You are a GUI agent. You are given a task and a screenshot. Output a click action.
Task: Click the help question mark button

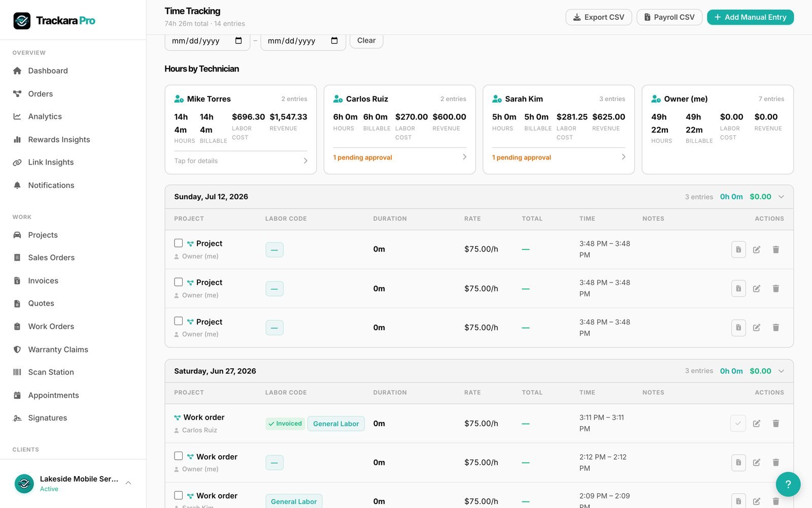tap(788, 484)
